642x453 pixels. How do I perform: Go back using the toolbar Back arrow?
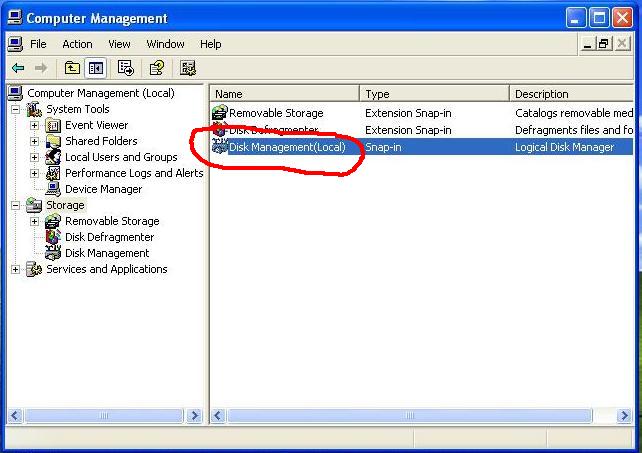pos(18,68)
